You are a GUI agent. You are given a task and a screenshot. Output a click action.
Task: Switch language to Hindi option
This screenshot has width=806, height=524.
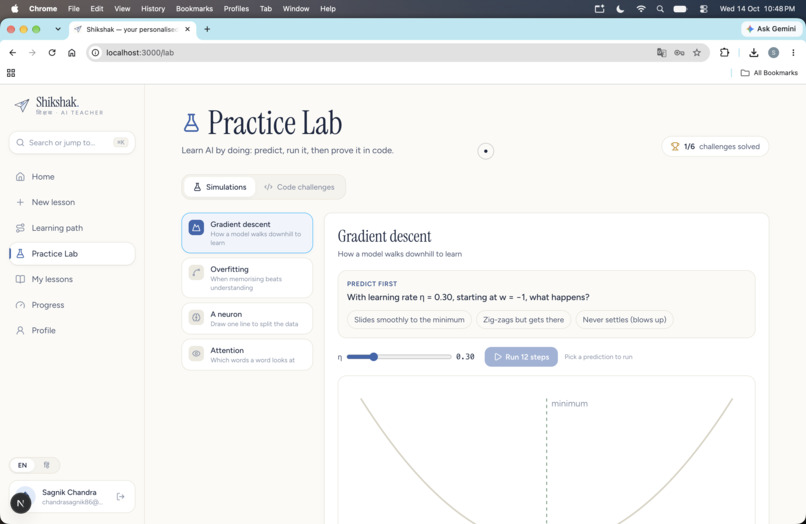click(47, 465)
